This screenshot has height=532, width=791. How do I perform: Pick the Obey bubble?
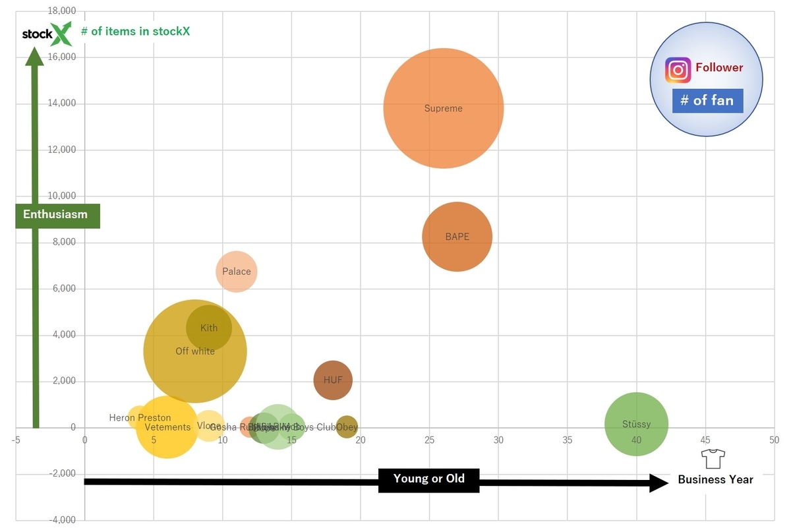(347, 427)
